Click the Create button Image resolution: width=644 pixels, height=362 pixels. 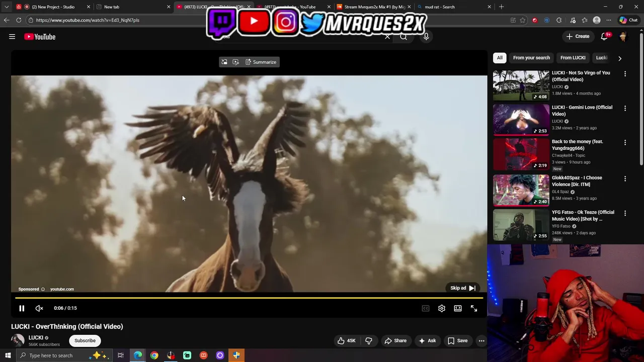pyautogui.click(x=578, y=36)
